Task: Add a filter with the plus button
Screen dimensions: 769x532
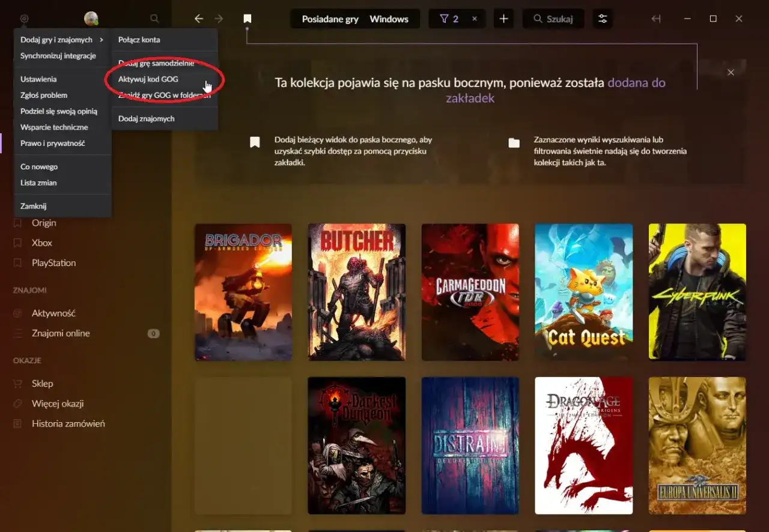Action: point(503,19)
